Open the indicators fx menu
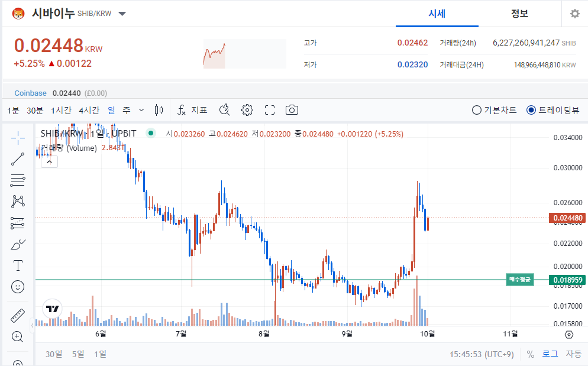The image size is (588, 366). [182, 110]
